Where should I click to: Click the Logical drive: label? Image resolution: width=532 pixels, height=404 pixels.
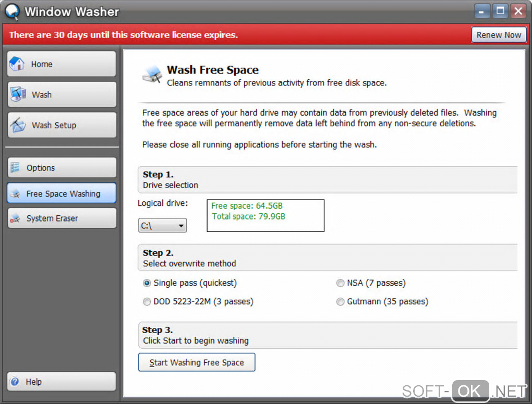coord(163,203)
